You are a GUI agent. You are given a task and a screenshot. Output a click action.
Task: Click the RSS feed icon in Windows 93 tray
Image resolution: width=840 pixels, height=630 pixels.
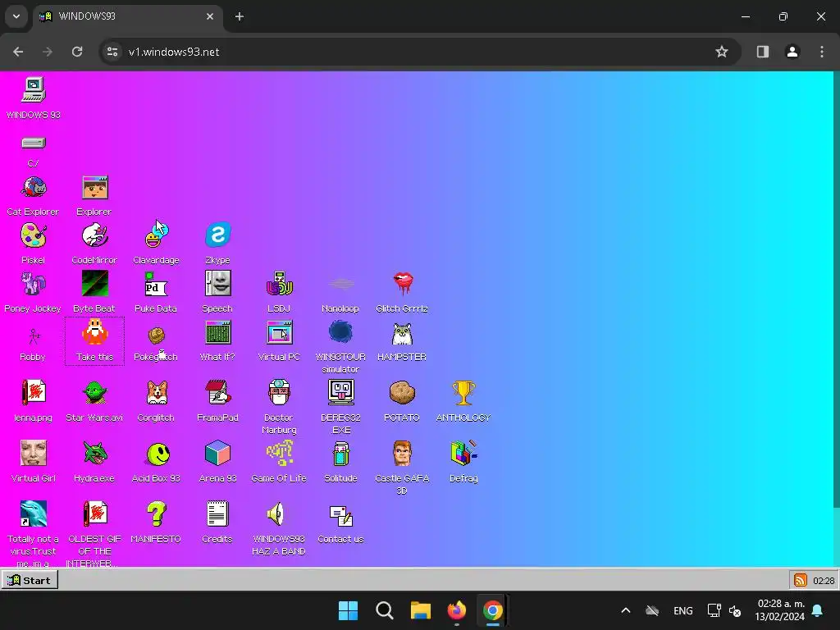click(x=801, y=580)
